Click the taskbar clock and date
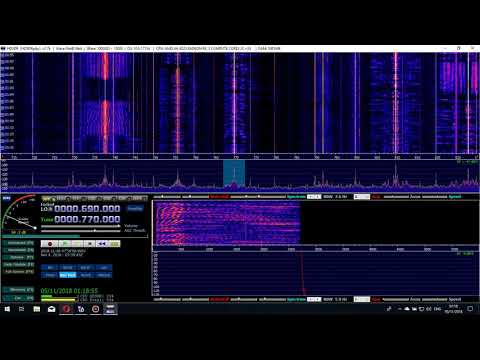 [x=453, y=309]
